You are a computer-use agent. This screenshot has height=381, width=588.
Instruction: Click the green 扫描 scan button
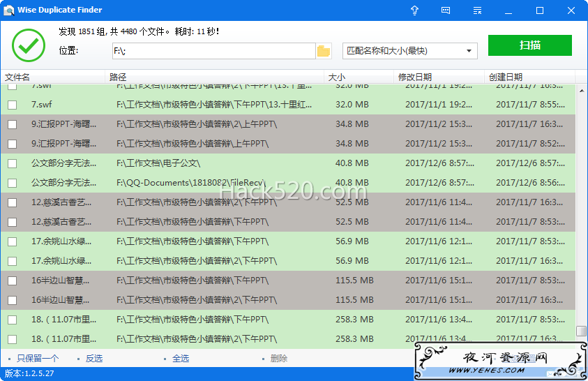[530, 45]
